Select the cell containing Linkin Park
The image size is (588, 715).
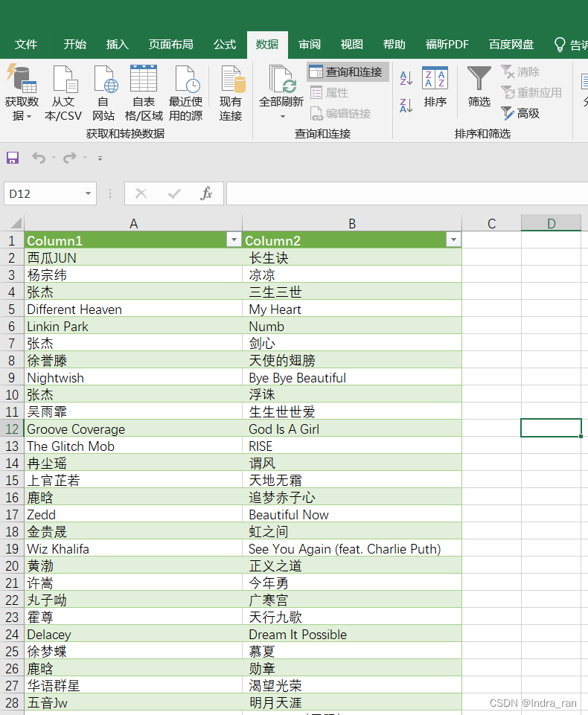point(133,327)
